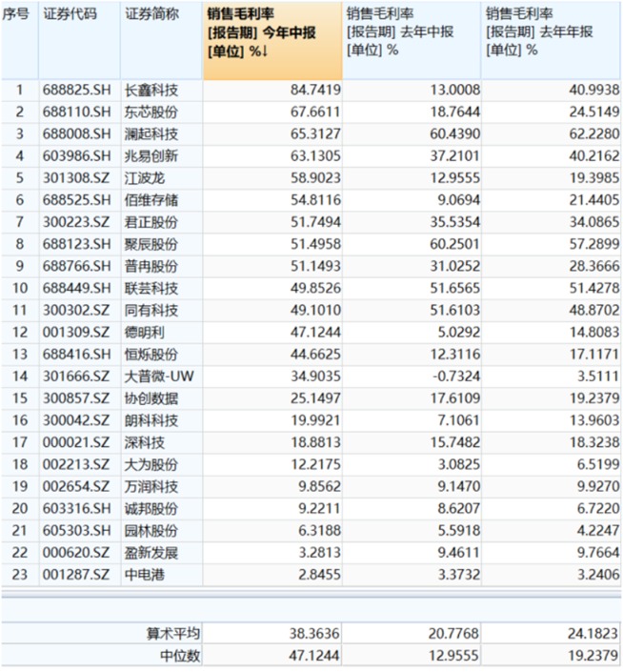This screenshot has height=672, width=623.
Task: Select the stock name 长鑫科技
Action: click(151, 90)
